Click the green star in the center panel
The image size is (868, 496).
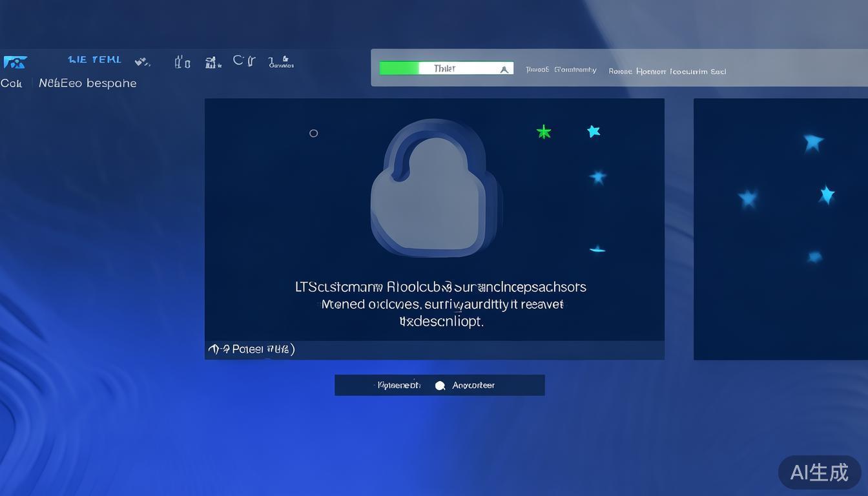coord(544,132)
